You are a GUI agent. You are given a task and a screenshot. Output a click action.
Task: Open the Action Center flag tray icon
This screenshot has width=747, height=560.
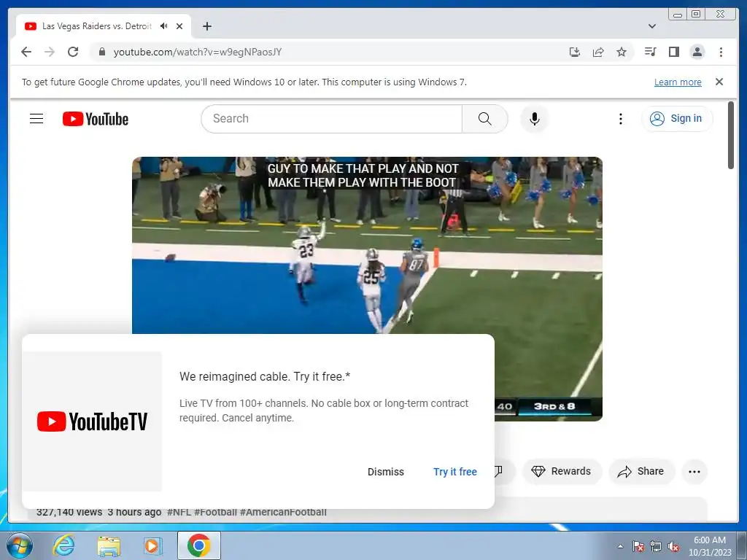638,546
